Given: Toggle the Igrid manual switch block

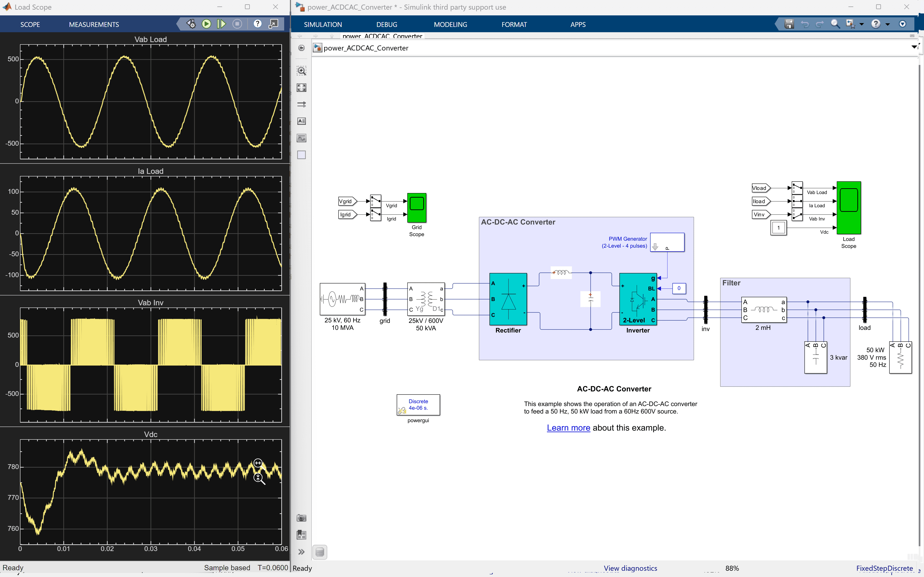Looking at the screenshot, I should (x=375, y=214).
